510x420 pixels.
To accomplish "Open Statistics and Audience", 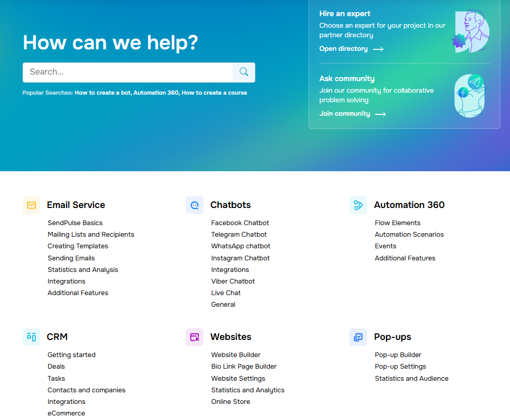I will pyautogui.click(x=411, y=379).
